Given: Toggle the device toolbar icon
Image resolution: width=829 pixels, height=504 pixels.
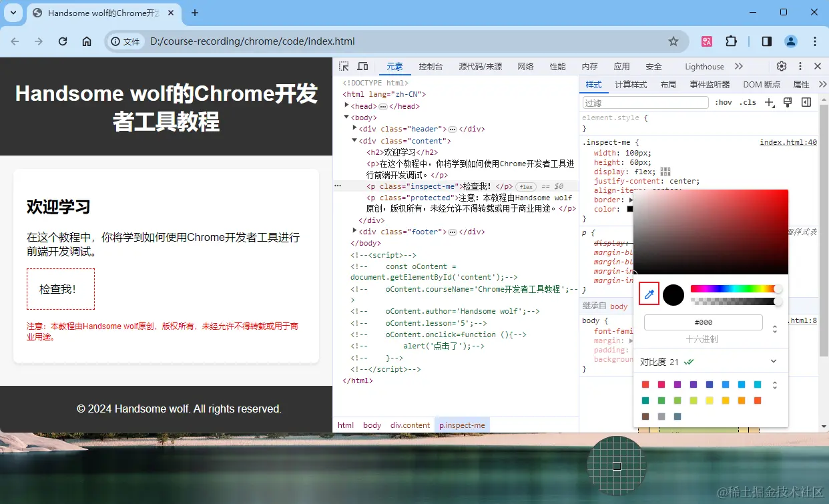Looking at the screenshot, I should point(362,66).
